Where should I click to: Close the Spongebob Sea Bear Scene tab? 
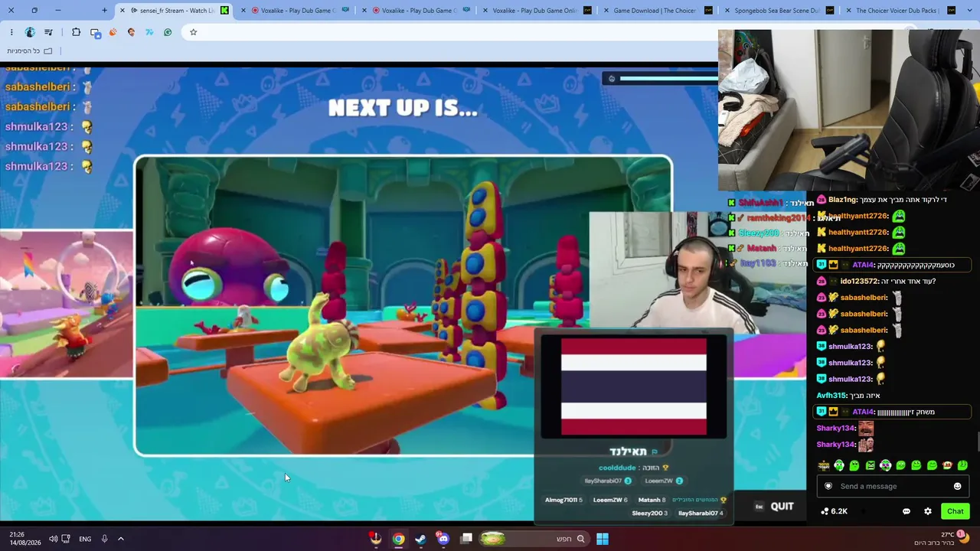click(x=726, y=11)
